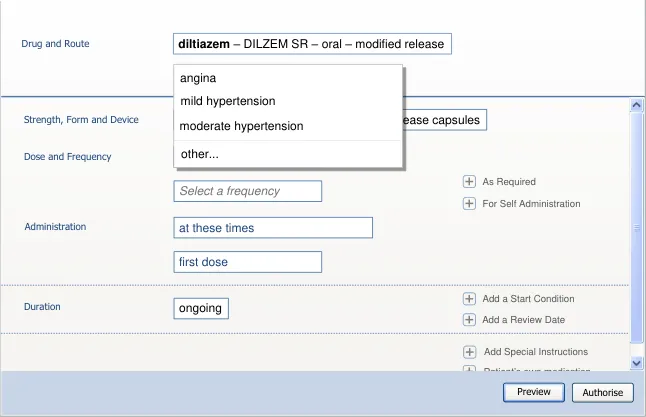This screenshot has width=646, height=417.
Task: Pick moderate hypertension from the list
Action: tap(241, 126)
